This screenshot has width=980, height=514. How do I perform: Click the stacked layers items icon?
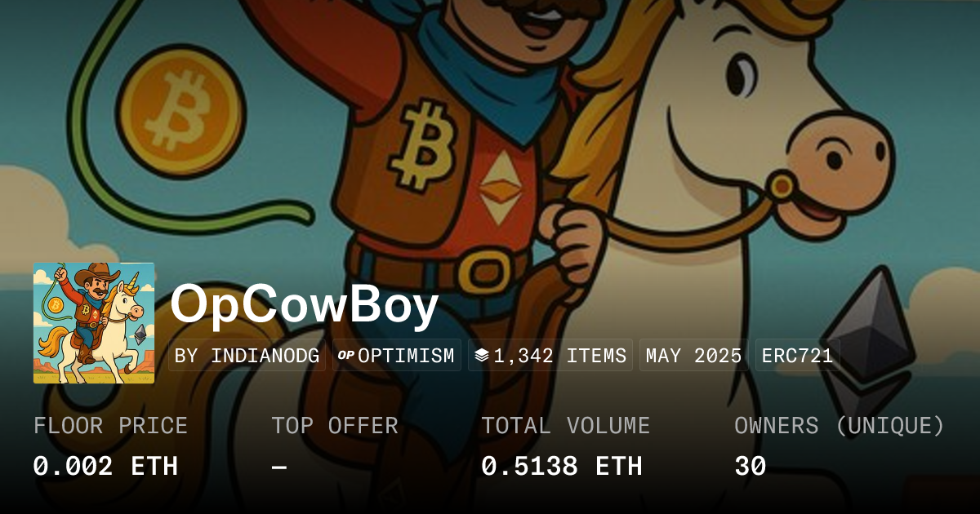(x=481, y=356)
